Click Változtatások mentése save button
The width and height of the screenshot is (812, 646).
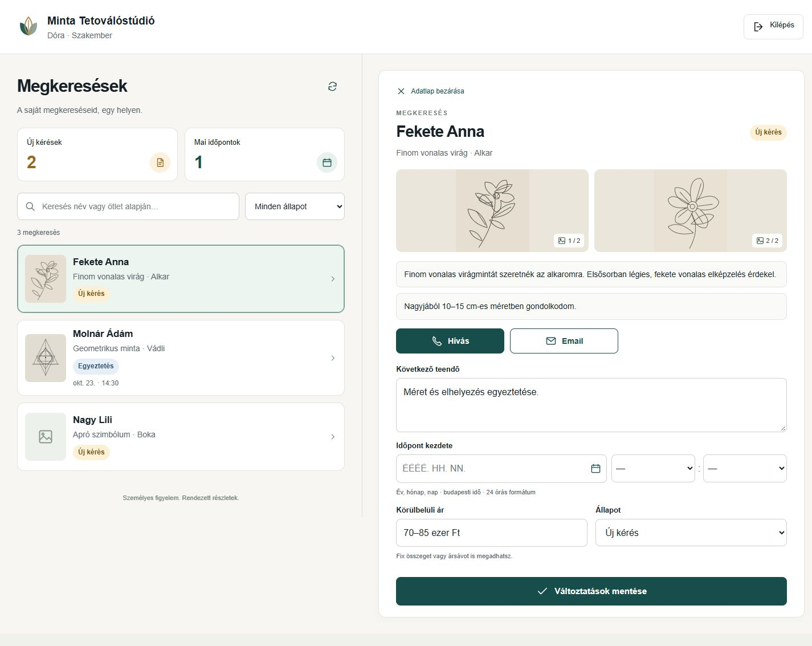591,591
